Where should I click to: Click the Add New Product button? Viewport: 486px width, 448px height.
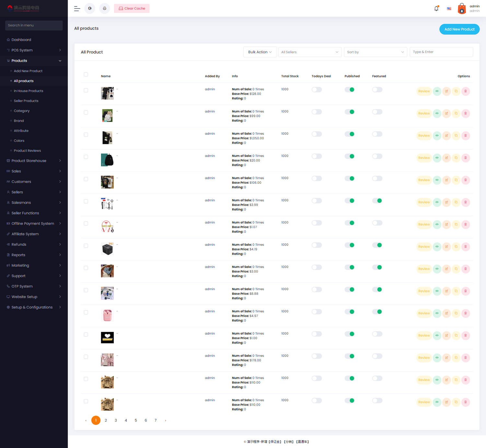(x=459, y=29)
